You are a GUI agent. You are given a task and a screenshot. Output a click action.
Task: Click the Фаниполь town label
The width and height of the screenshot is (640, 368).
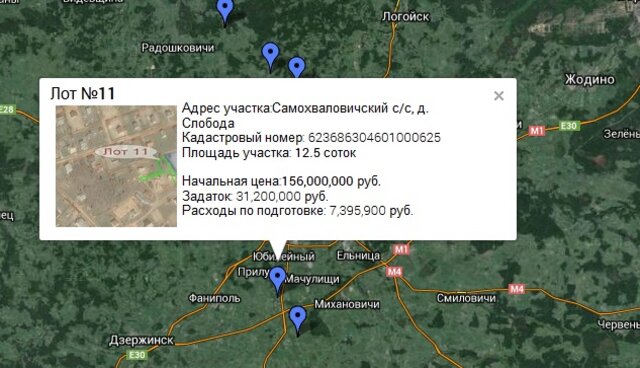214,298
